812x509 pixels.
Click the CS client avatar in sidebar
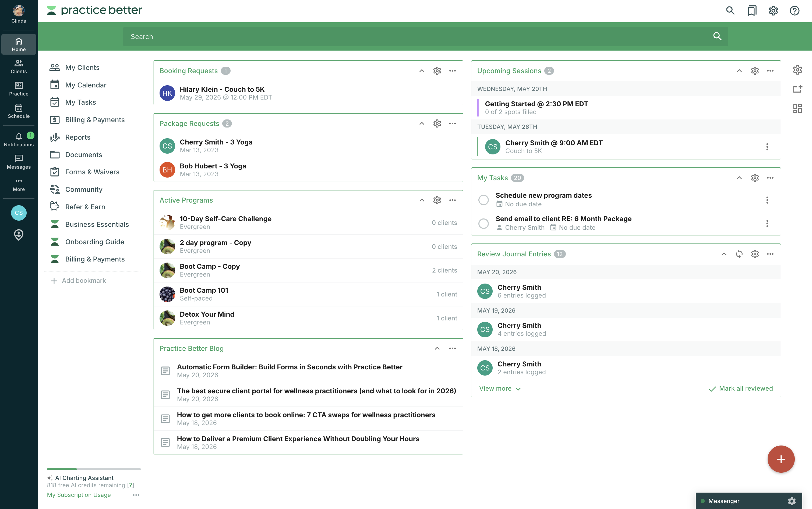coord(19,213)
